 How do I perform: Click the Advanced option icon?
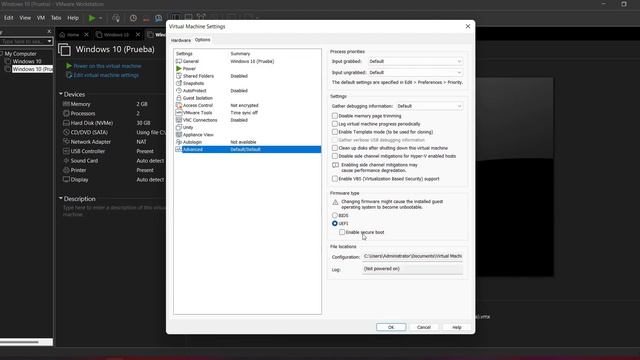coord(178,149)
